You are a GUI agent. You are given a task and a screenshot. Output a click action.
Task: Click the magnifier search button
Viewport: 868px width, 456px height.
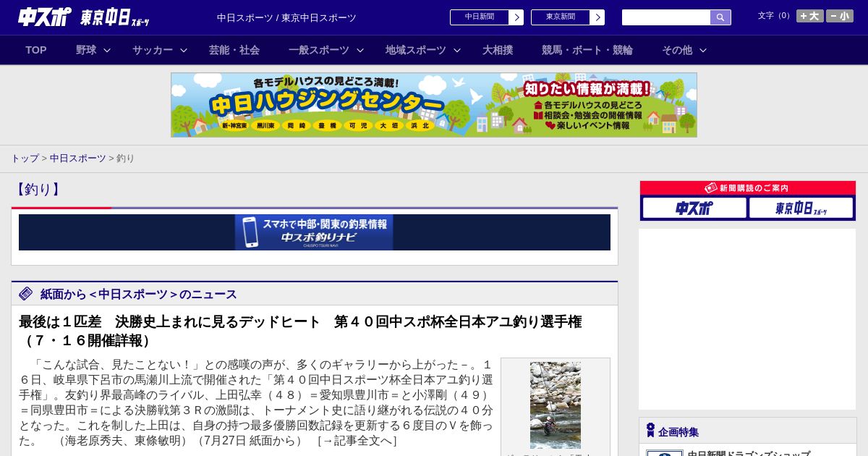720,17
